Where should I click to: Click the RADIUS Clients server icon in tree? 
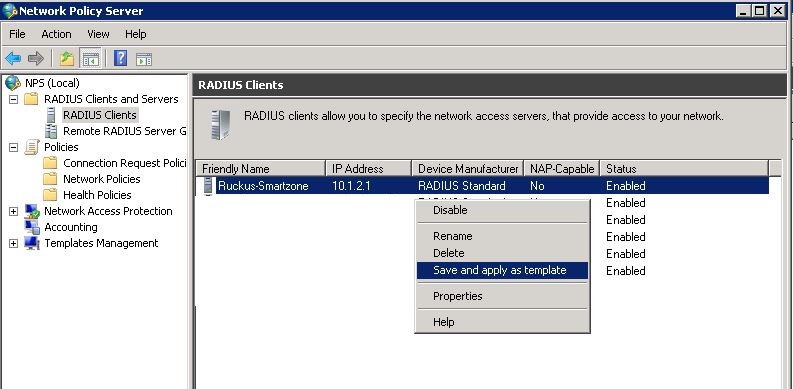[51, 115]
